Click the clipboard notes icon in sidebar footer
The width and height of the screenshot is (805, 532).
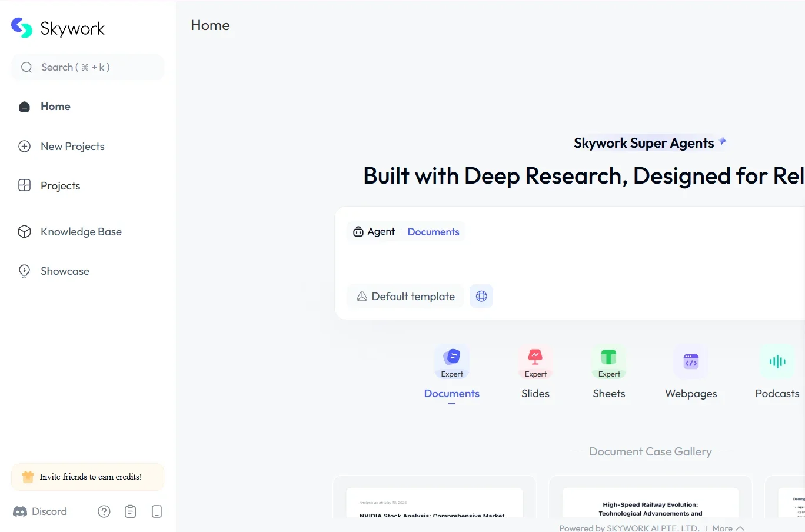[x=131, y=511]
